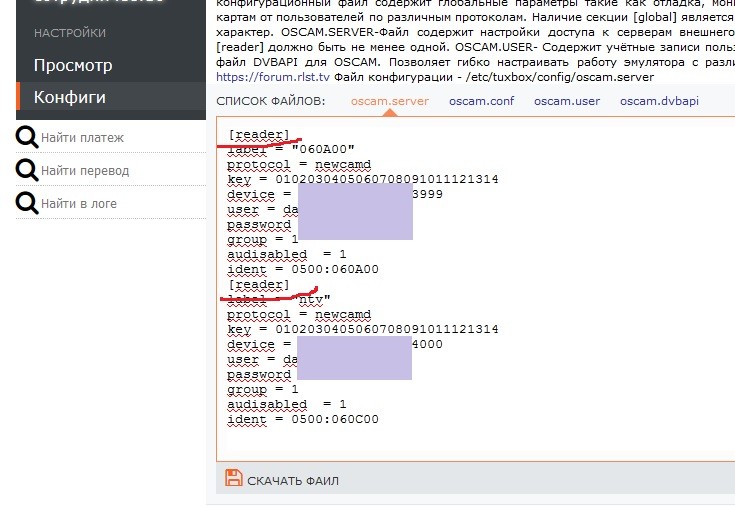The image size is (735, 506).
Task: Click the magnifier icon beside Найти в логе
Action: (x=28, y=204)
